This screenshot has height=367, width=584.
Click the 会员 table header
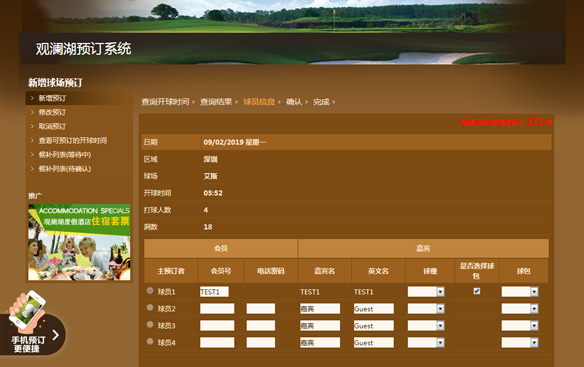click(221, 248)
